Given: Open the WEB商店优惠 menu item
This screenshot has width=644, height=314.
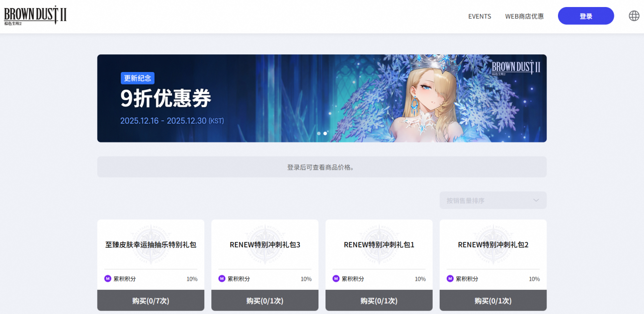Looking at the screenshot, I should coord(524,16).
